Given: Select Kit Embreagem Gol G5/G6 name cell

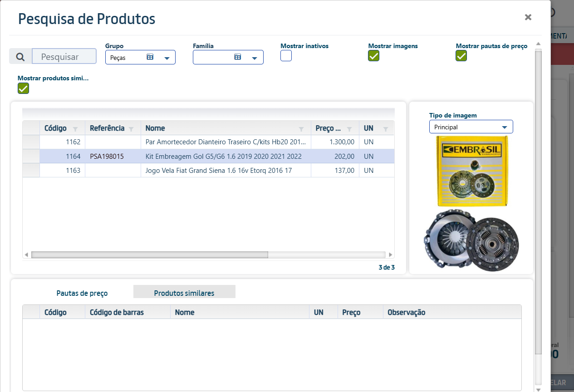Looking at the screenshot, I should point(226,157).
